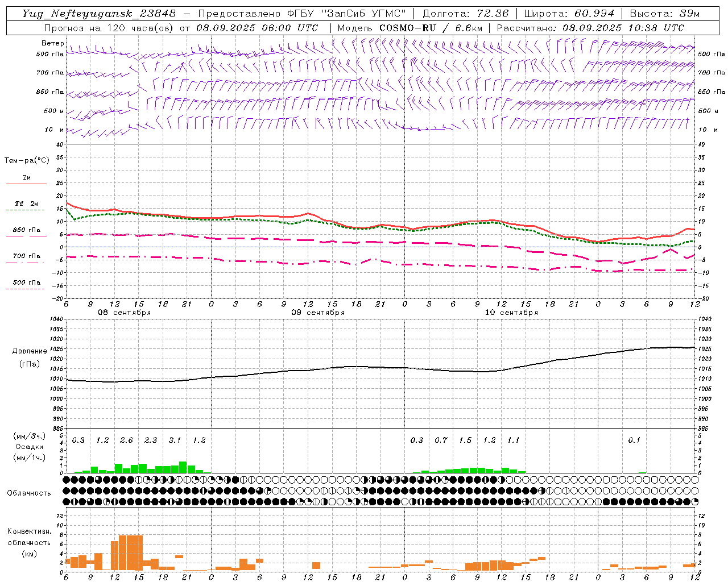Select the 1.5 precipitation total
This screenshot has height=582, width=728.
click(x=465, y=440)
